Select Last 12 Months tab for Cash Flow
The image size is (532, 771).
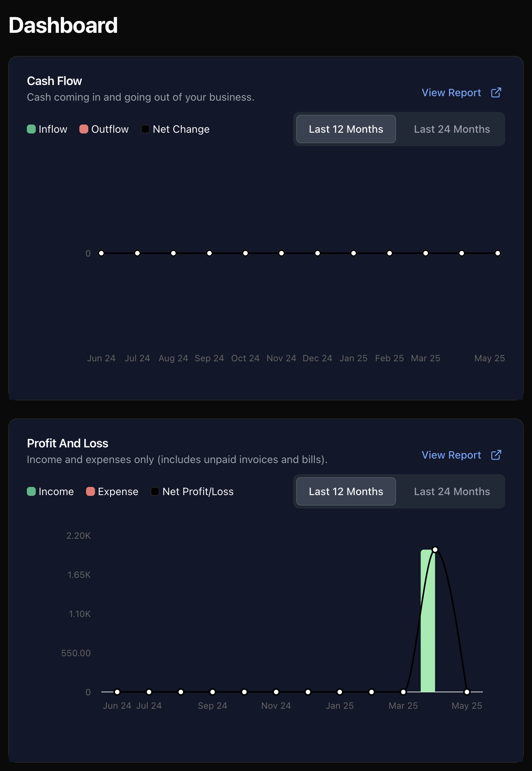click(346, 129)
